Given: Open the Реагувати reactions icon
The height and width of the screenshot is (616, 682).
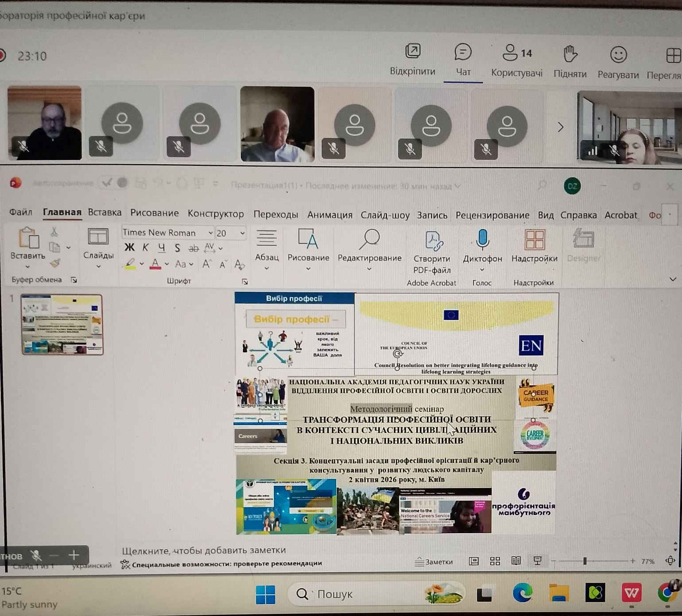Looking at the screenshot, I should pyautogui.click(x=618, y=54).
